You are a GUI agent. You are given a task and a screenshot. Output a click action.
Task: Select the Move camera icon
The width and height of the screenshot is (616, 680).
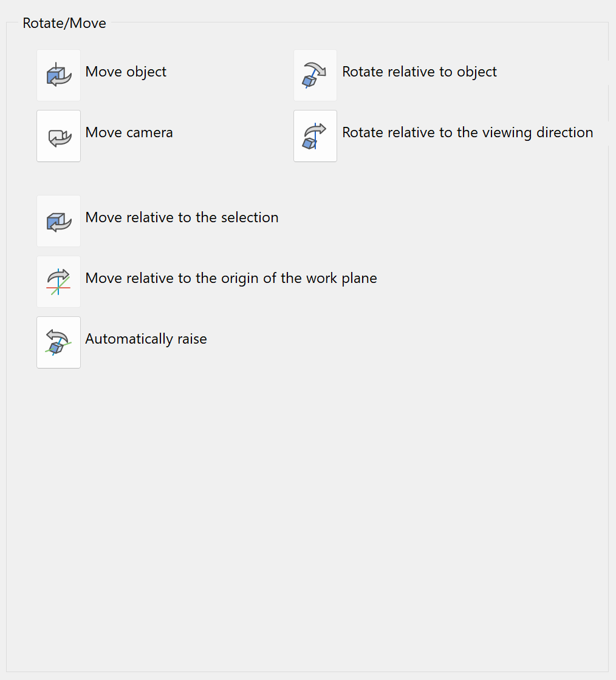pyautogui.click(x=58, y=136)
